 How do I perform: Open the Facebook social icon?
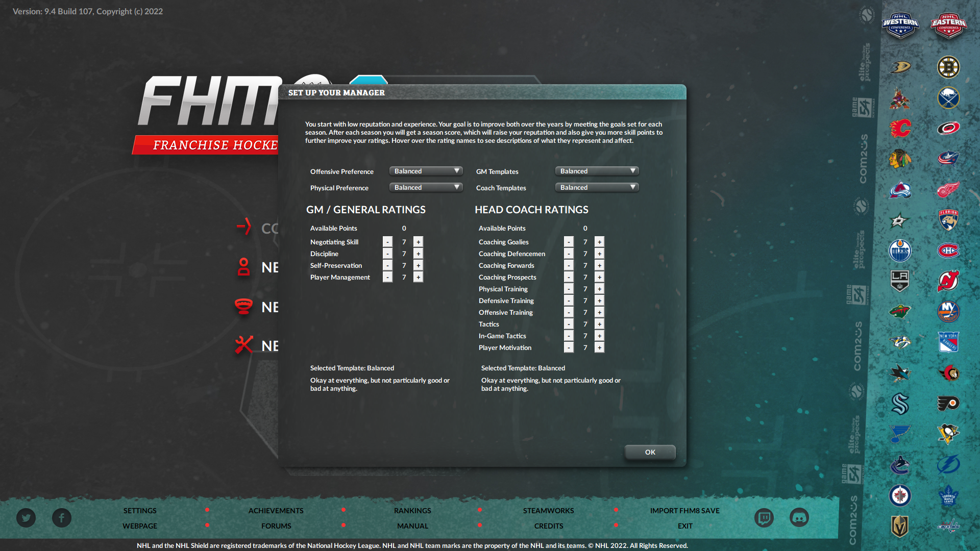coord(62,518)
